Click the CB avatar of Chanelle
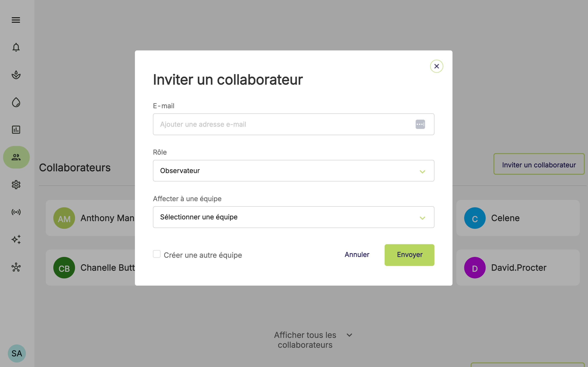Viewport: 588px width, 367px height. click(64, 268)
